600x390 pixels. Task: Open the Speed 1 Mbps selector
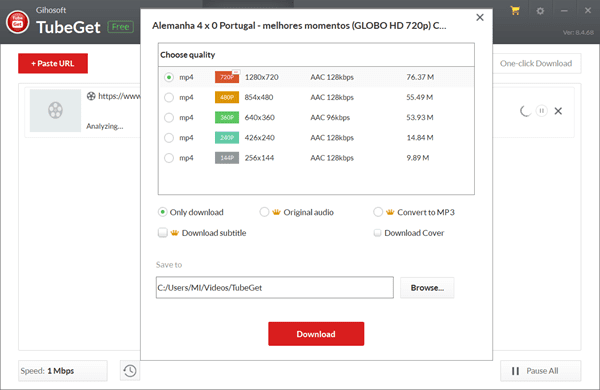pos(63,370)
